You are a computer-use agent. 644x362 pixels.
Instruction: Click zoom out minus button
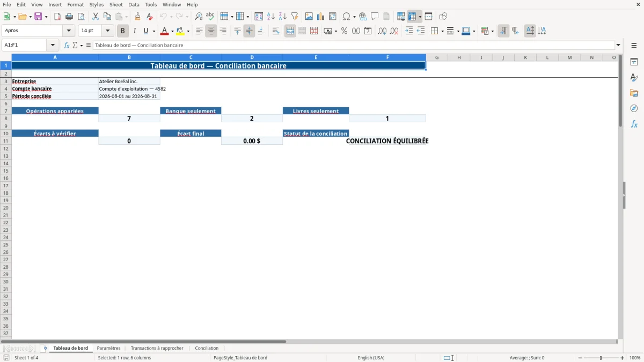[580, 358]
